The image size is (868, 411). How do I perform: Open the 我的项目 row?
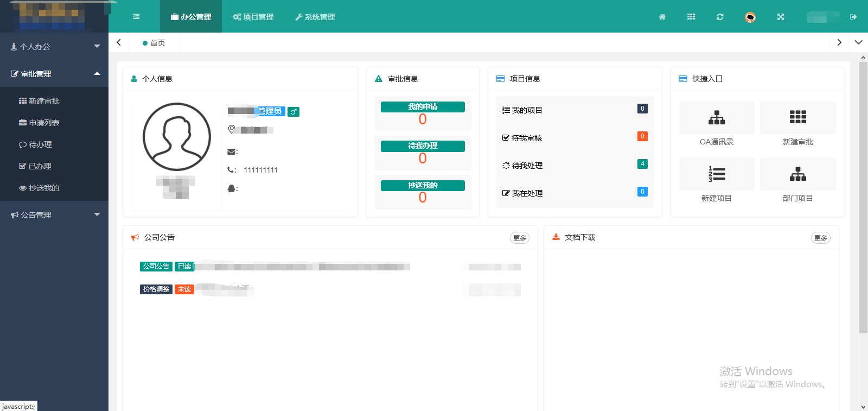point(575,110)
